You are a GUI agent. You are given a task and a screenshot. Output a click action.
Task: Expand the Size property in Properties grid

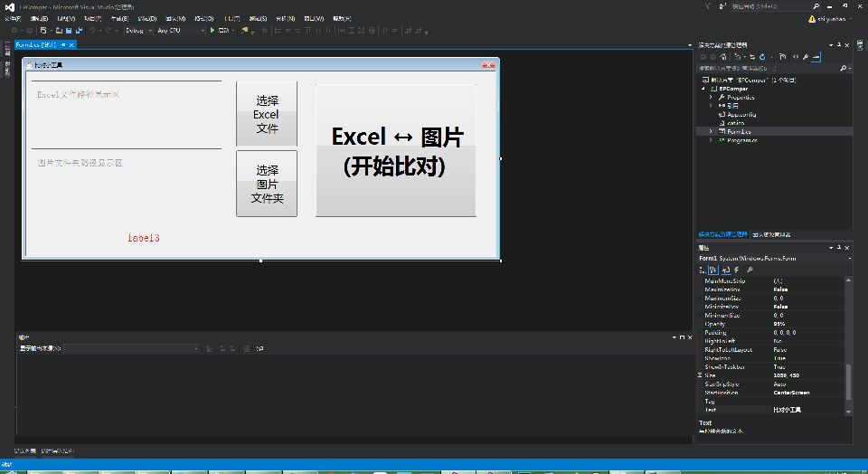tap(701, 374)
